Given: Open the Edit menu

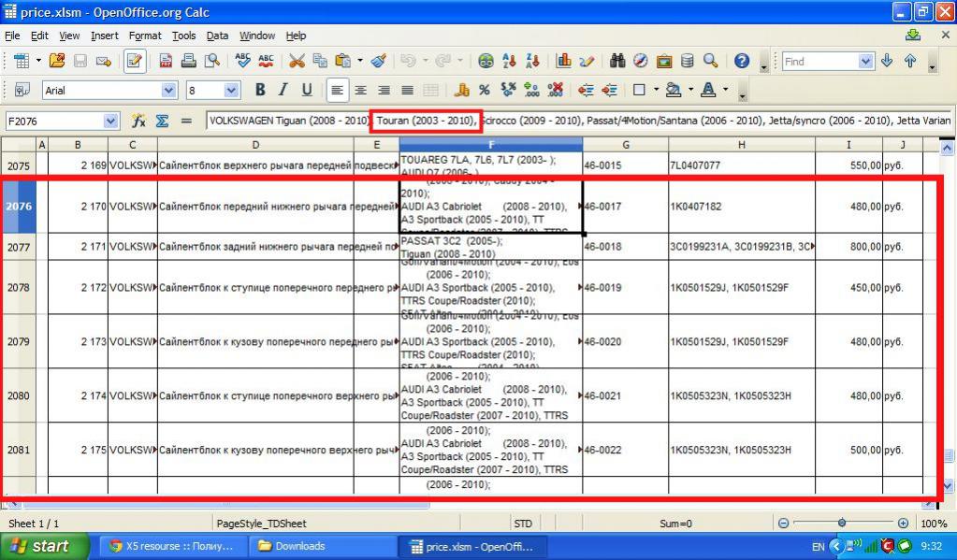Looking at the screenshot, I should pos(39,36).
